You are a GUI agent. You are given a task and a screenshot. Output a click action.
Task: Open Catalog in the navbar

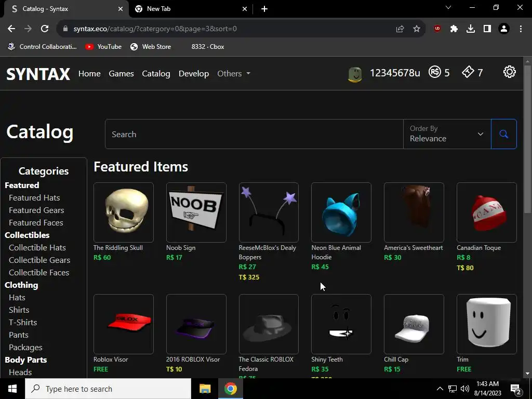coord(156,74)
